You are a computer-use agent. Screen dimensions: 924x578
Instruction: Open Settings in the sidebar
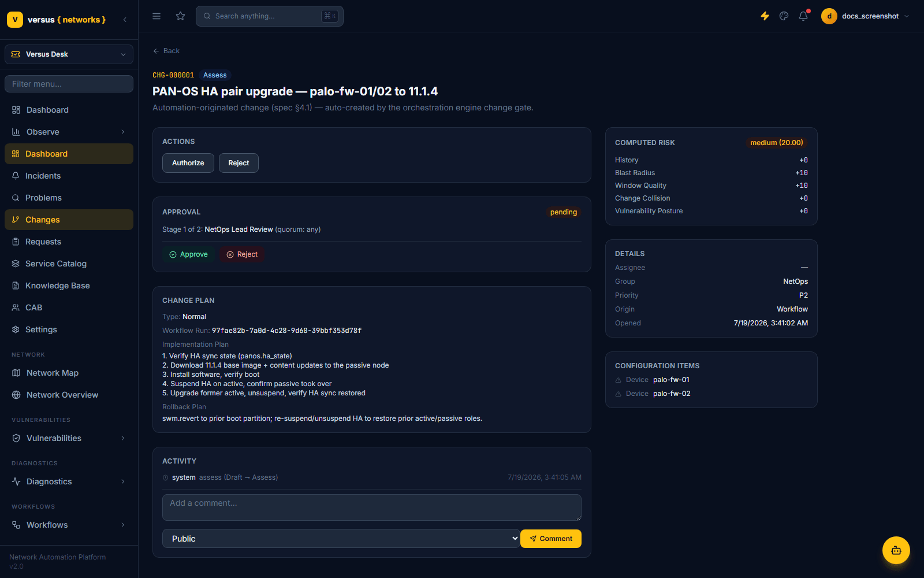[x=69, y=329]
